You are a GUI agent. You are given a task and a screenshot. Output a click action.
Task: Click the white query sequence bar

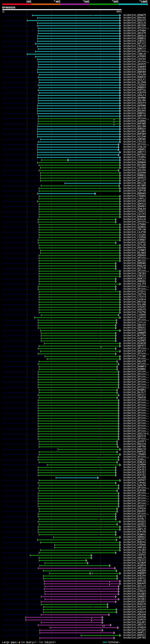62,10
